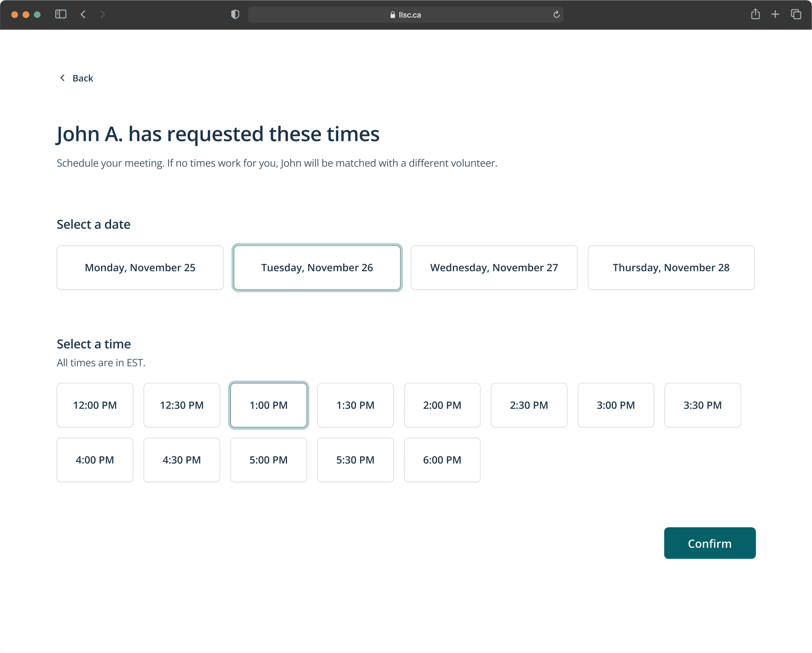
Task: Pick the 3:30 PM time slot
Action: pos(702,405)
